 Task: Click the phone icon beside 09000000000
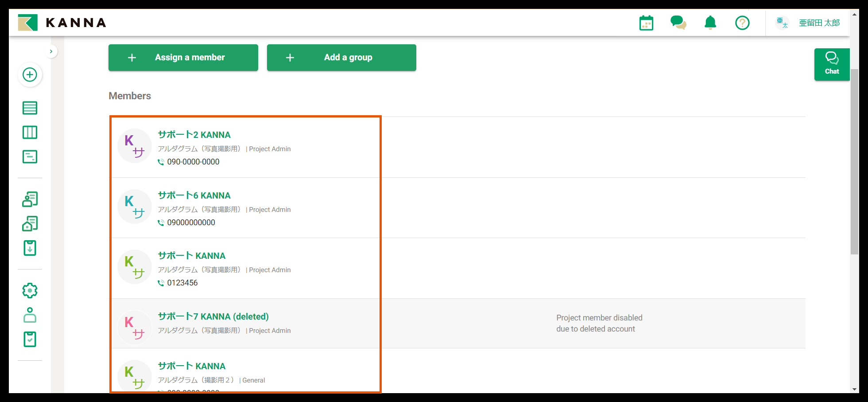(161, 223)
